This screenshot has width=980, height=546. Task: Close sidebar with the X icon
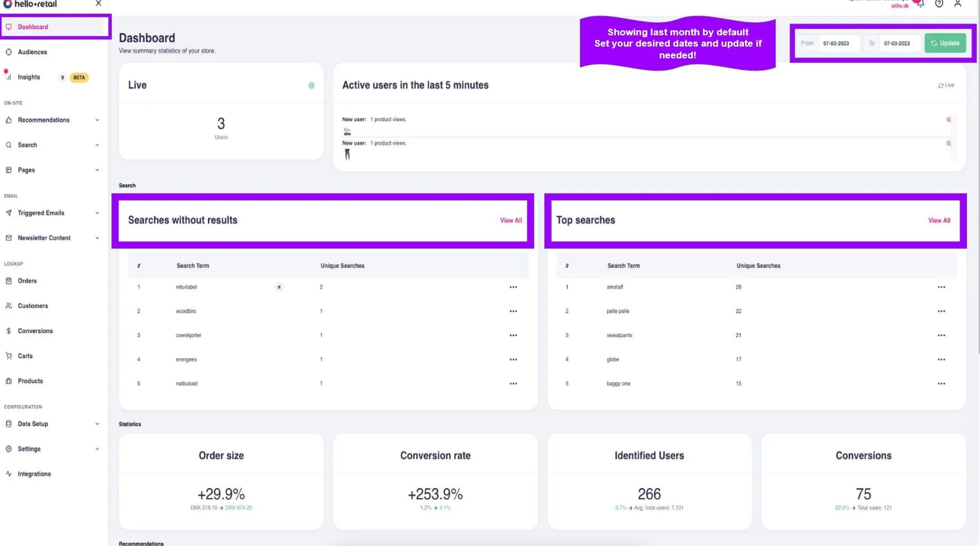tap(98, 3)
